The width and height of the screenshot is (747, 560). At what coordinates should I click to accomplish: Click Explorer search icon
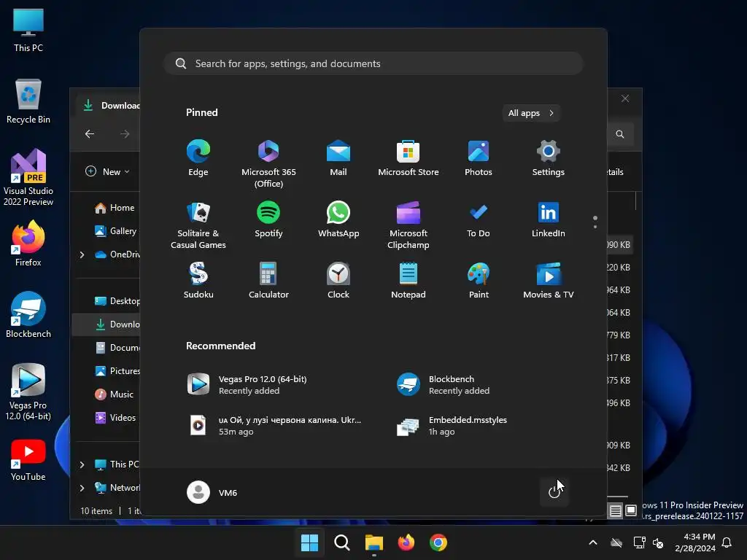pyautogui.click(x=620, y=134)
